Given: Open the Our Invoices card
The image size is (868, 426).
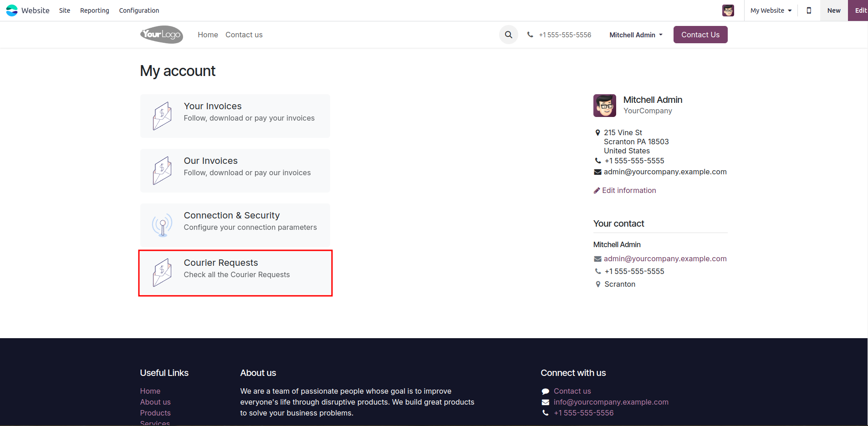Looking at the screenshot, I should click(x=235, y=170).
